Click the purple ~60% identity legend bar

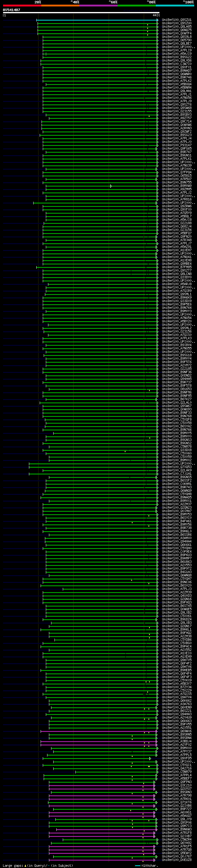[99, 6]
